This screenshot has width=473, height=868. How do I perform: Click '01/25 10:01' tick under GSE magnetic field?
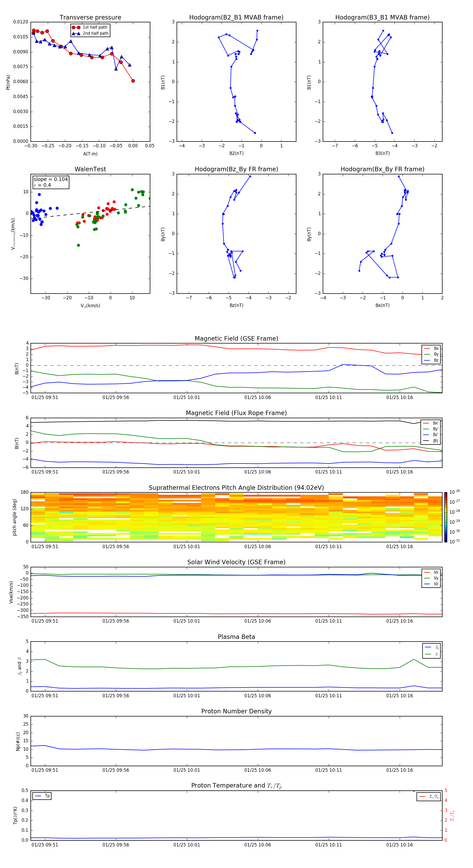point(187,398)
